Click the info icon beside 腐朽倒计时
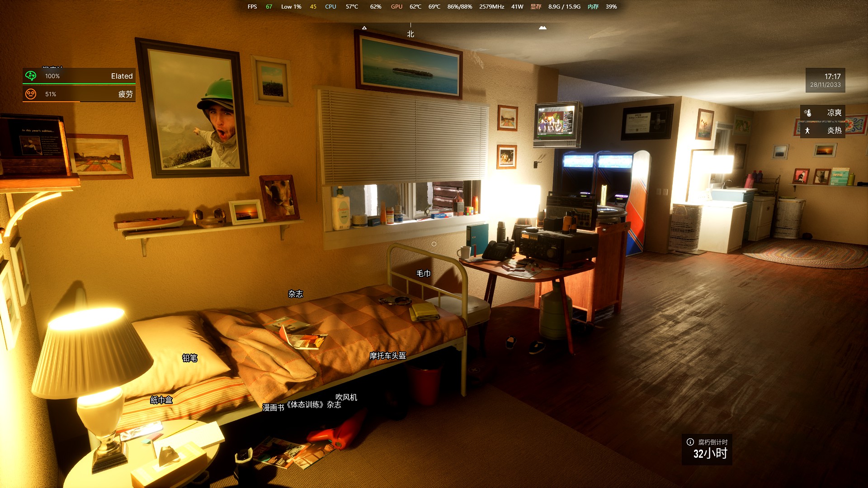 click(x=690, y=442)
